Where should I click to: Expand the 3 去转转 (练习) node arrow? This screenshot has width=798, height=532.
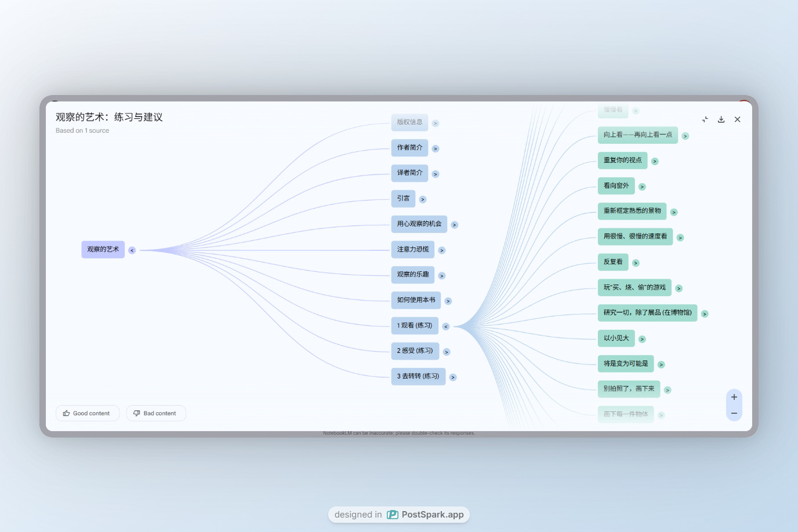point(453,377)
